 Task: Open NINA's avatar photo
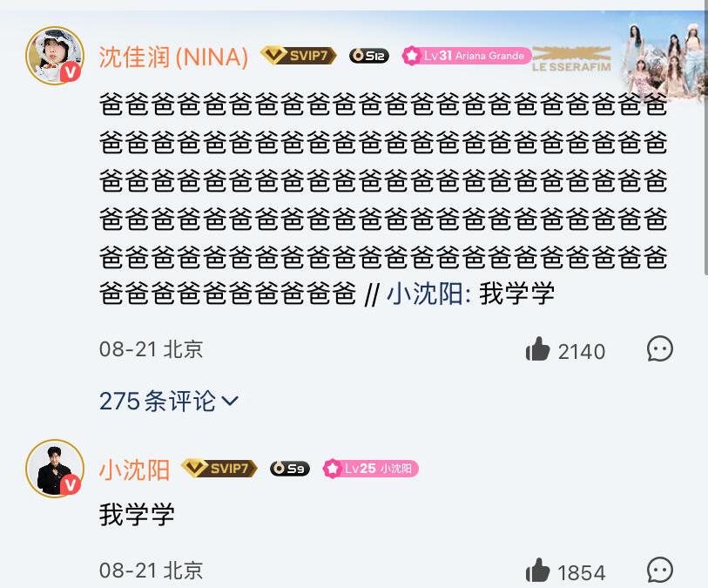coord(55,56)
